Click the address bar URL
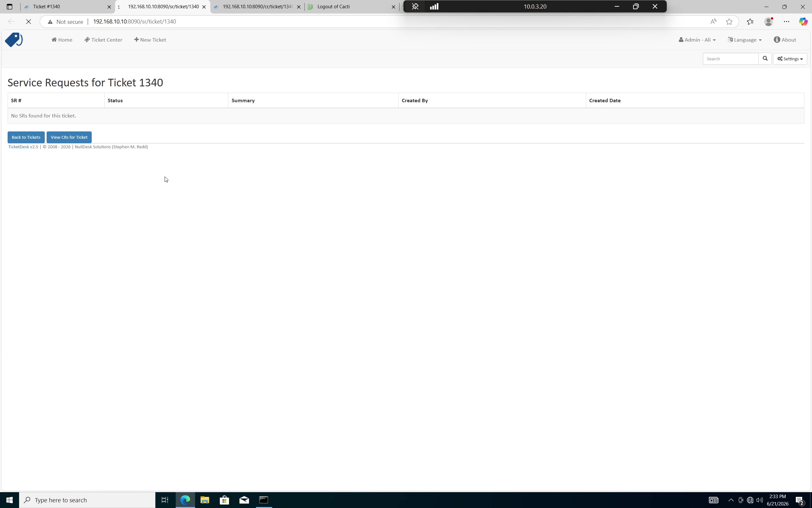 tap(134, 22)
